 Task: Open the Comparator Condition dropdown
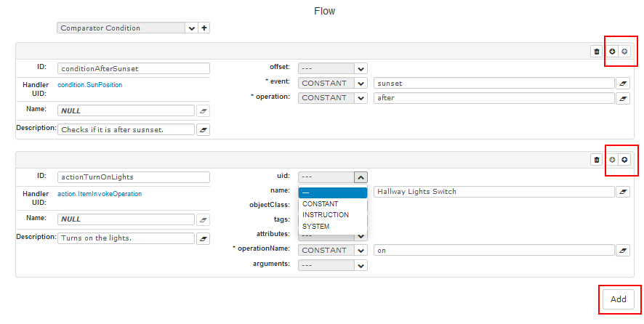pos(192,28)
